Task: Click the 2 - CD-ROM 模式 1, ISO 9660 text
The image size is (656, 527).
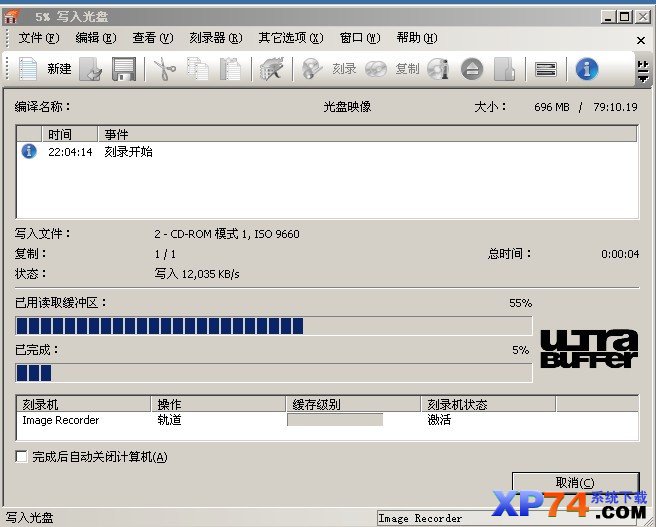Action: pyautogui.click(x=227, y=234)
